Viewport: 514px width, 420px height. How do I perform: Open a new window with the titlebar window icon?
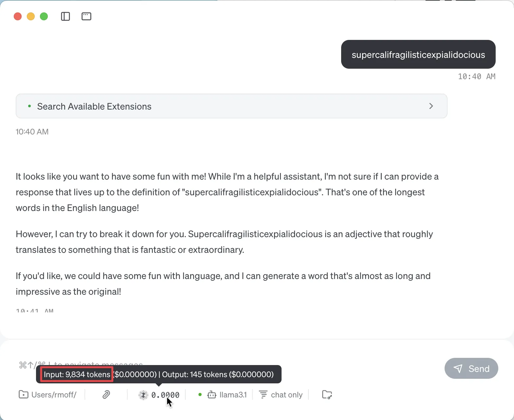(86, 16)
